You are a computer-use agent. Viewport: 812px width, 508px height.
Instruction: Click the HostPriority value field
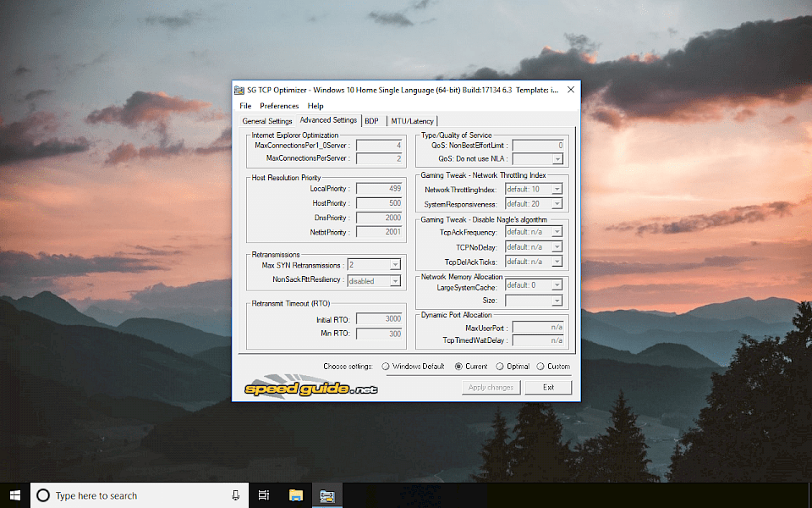379,203
